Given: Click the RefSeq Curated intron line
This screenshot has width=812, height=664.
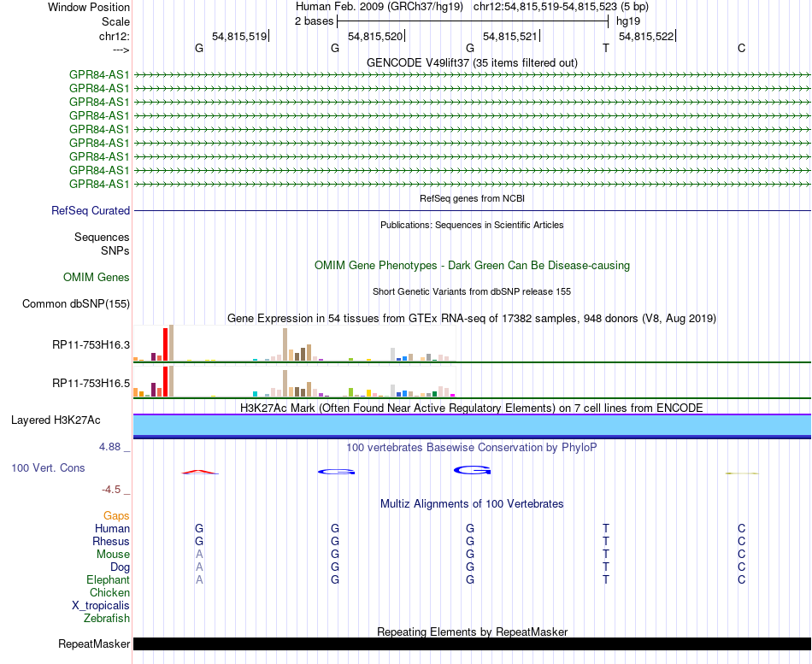Looking at the screenshot, I should coord(472,211).
